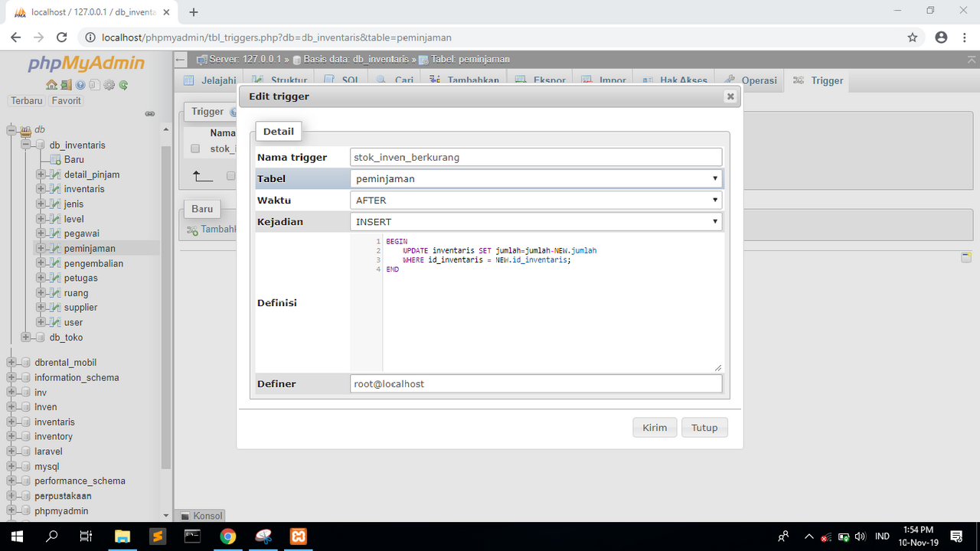Click the log out door icon
980x551 pixels.
66,84
